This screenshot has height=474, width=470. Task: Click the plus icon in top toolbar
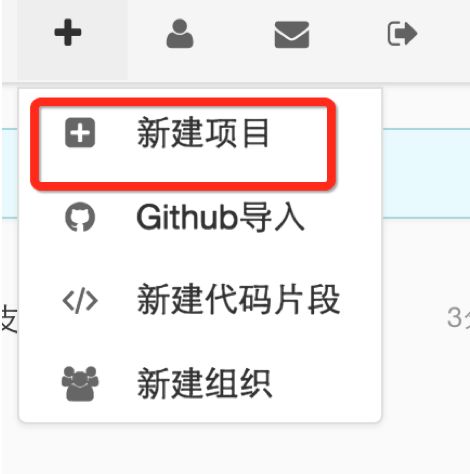click(x=68, y=33)
